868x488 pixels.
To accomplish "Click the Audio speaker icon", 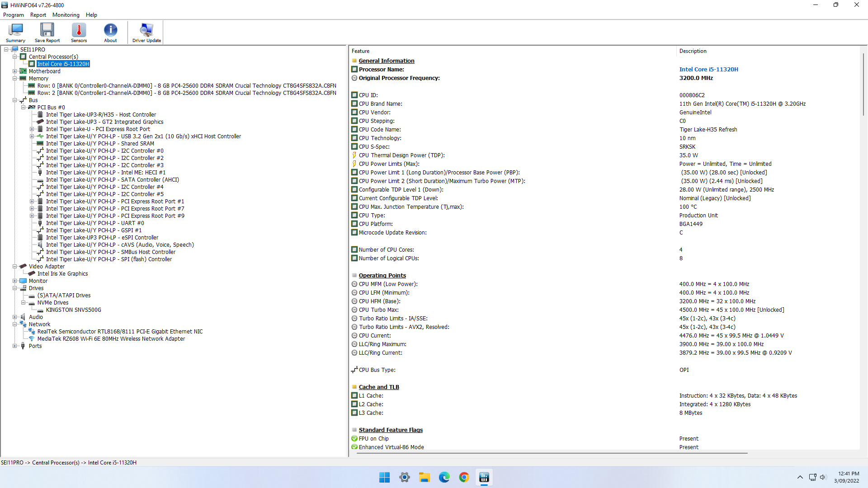I will 23,317.
